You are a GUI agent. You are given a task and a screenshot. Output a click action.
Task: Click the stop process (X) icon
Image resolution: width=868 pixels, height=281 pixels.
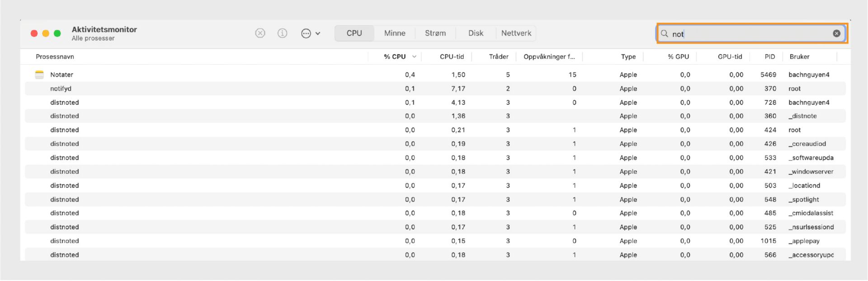pos(260,33)
